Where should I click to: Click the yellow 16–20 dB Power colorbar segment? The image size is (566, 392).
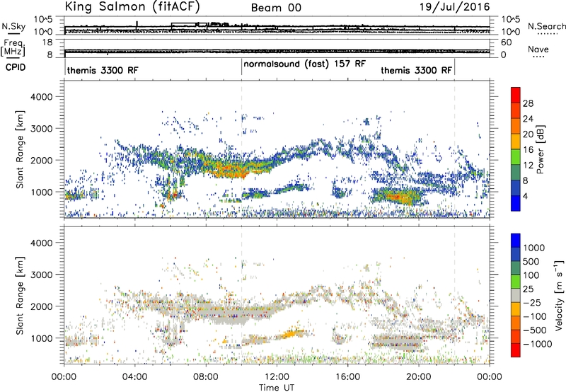[x=516, y=142]
